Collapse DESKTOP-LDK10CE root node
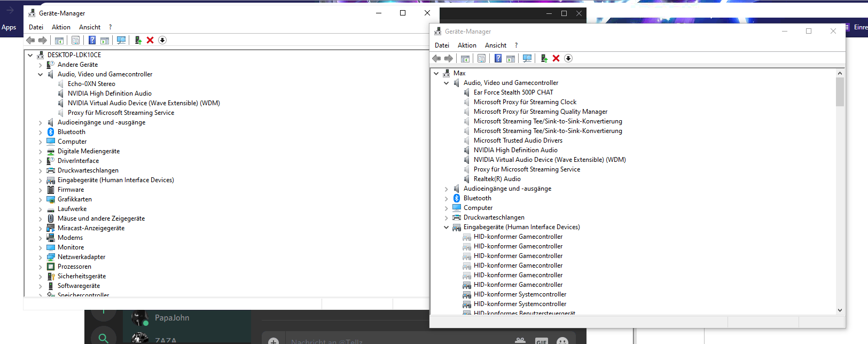 click(x=30, y=55)
